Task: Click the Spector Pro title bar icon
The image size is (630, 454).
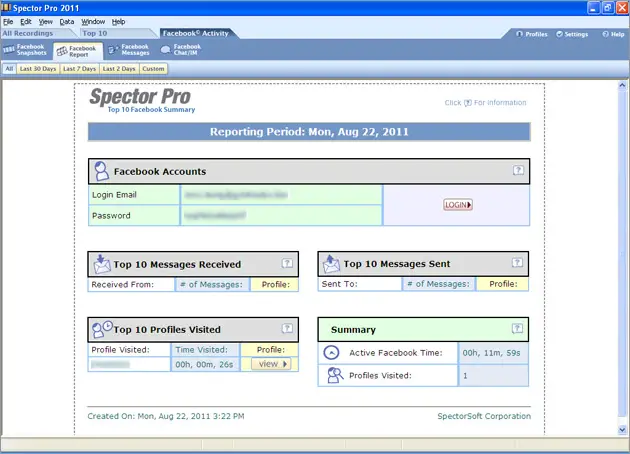Action: click(x=6, y=8)
